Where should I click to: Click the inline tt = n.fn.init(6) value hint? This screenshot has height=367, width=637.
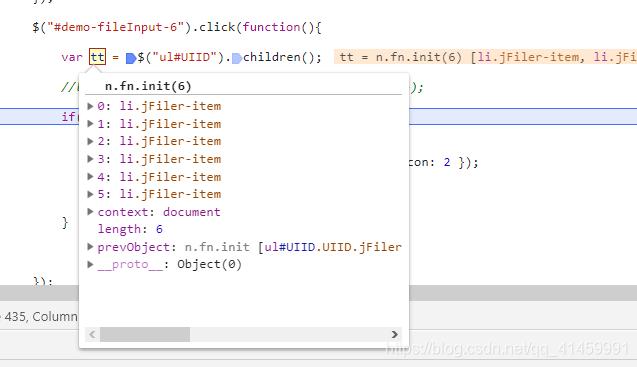[485, 57]
